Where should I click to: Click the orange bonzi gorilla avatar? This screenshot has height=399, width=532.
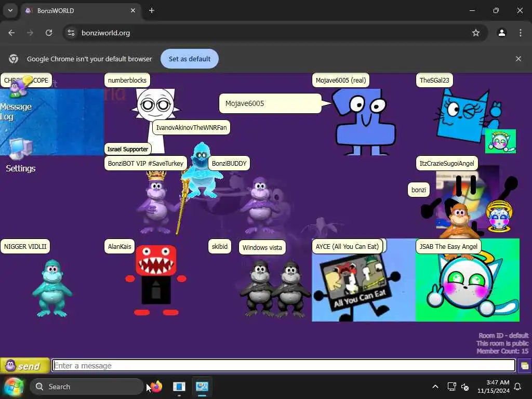pyautogui.click(x=460, y=220)
